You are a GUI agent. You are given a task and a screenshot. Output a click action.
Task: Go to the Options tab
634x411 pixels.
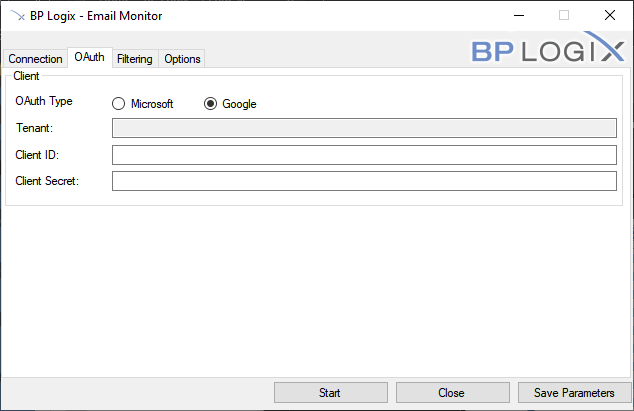(182, 59)
